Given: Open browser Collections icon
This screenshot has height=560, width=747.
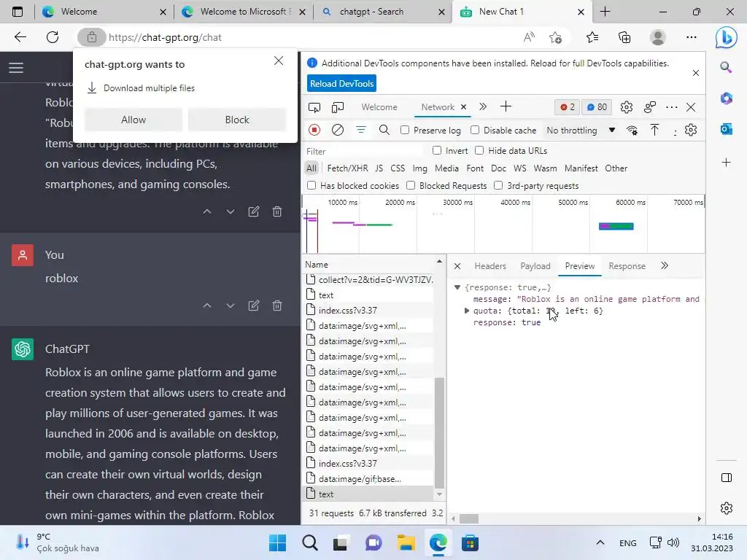Looking at the screenshot, I should coord(624,38).
